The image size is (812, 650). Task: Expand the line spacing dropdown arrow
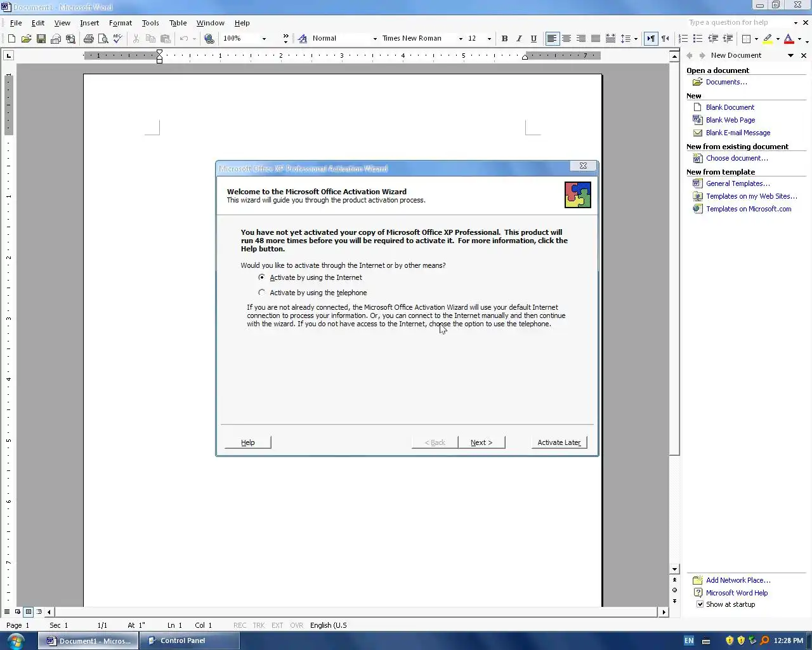[x=636, y=39]
